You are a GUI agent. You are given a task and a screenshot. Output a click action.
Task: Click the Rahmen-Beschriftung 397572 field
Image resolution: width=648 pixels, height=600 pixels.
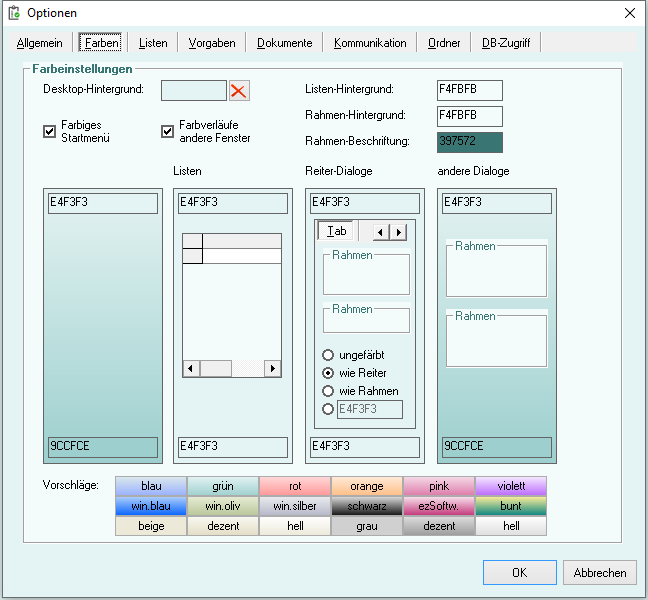pos(470,142)
